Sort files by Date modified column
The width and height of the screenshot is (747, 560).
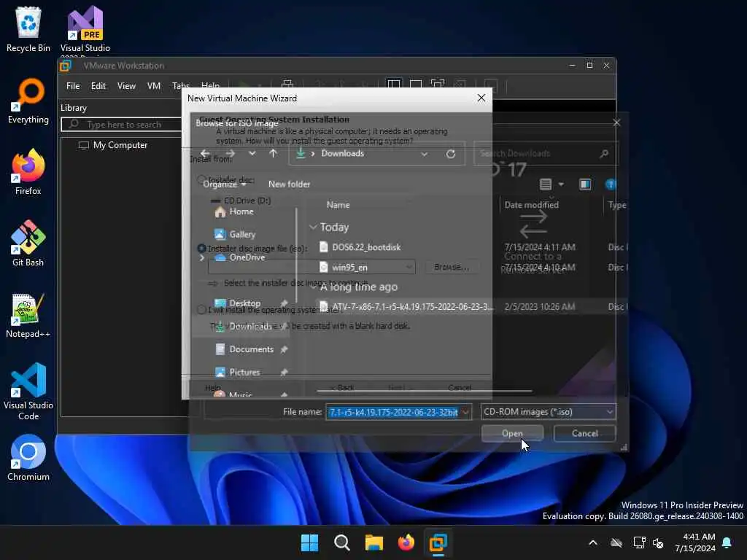click(531, 205)
